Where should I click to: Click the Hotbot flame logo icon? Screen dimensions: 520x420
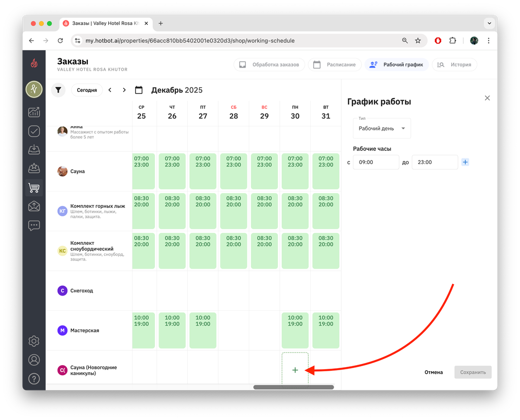pos(34,63)
